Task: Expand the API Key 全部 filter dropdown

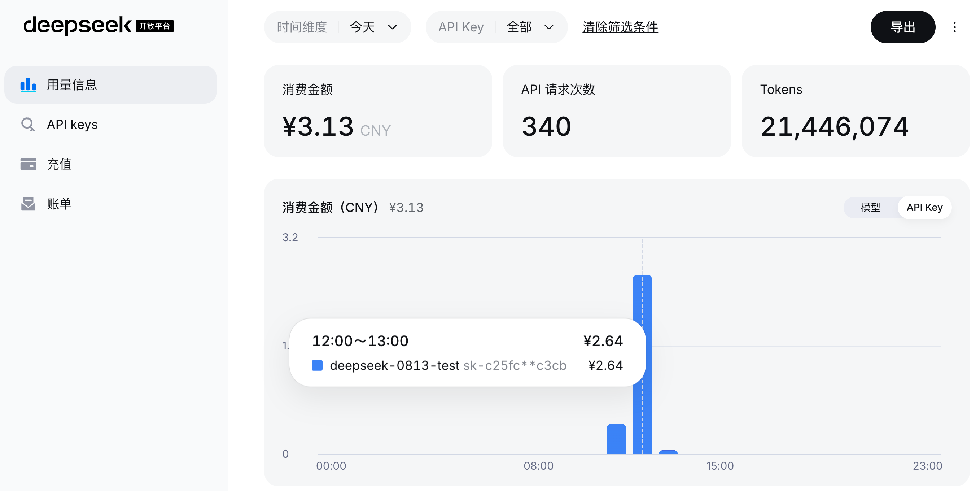Action: [x=496, y=27]
